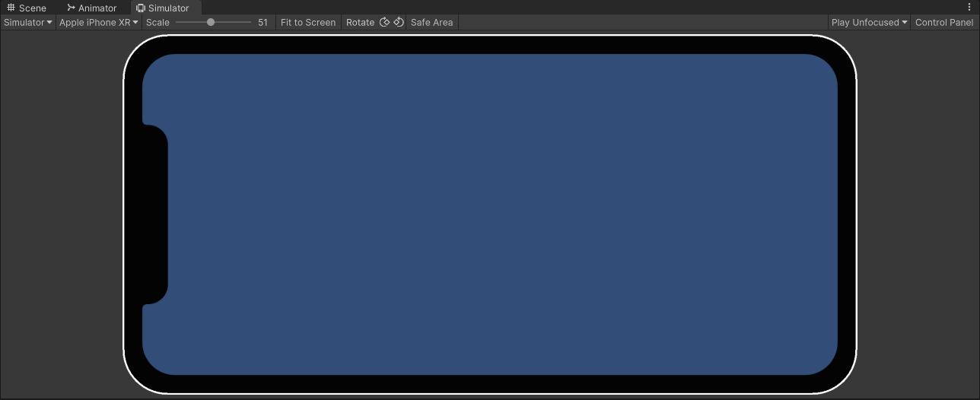Open the Play Unfocused dropdown

(x=870, y=22)
